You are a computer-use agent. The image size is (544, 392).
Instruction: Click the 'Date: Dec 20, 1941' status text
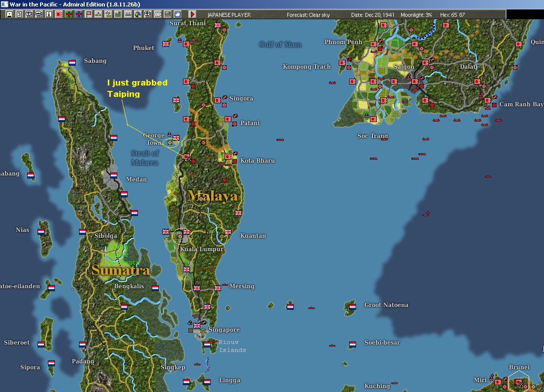point(372,15)
